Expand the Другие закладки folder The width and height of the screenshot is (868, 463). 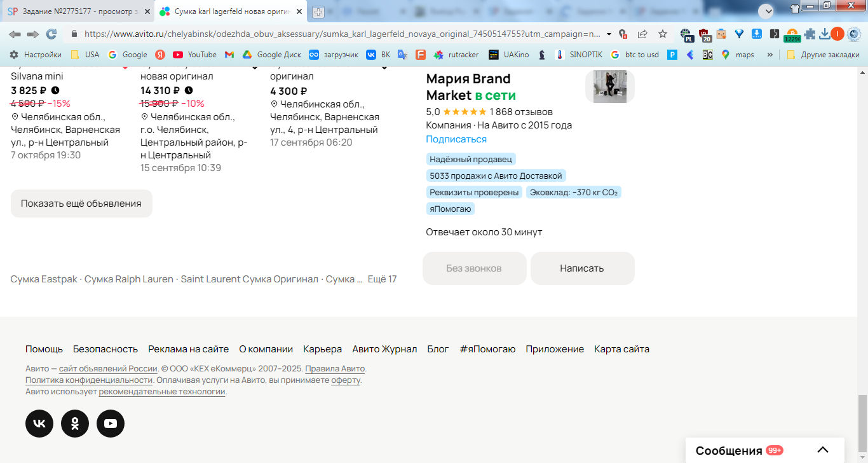(x=823, y=55)
